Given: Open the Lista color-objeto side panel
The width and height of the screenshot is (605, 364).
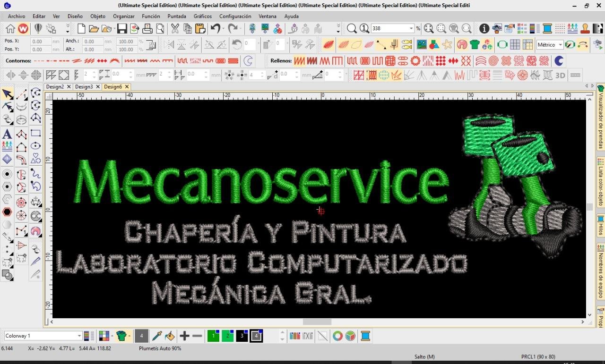Looking at the screenshot, I should (601, 182).
